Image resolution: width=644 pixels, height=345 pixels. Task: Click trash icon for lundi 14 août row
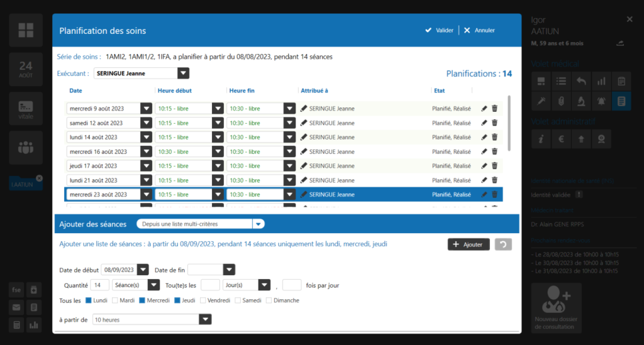click(494, 138)
